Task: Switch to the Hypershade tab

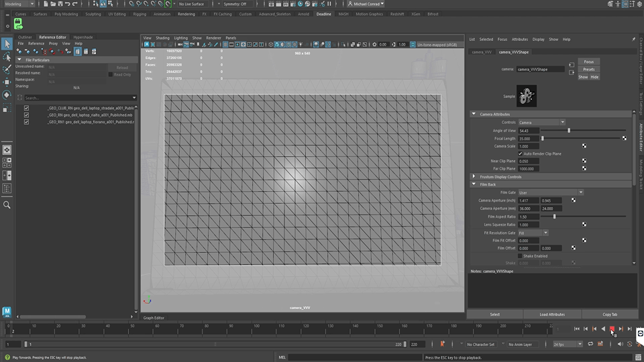Action: pyautogui.click(x=83, y=37)
